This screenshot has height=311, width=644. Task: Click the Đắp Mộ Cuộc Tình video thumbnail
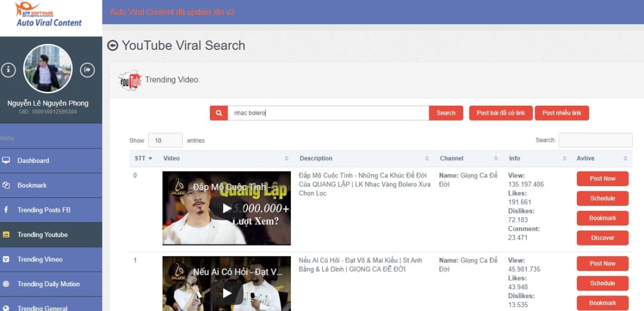click(226, 208)
